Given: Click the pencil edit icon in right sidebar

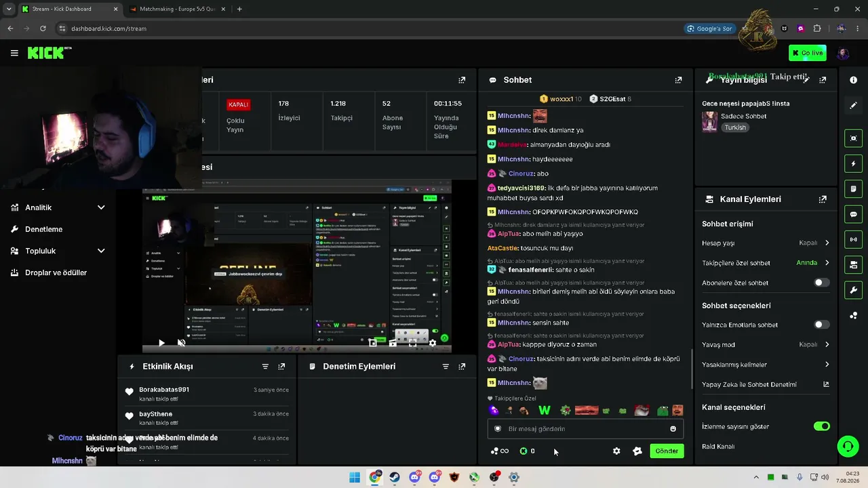Looking at the screenshot, I should pos(853,105).
